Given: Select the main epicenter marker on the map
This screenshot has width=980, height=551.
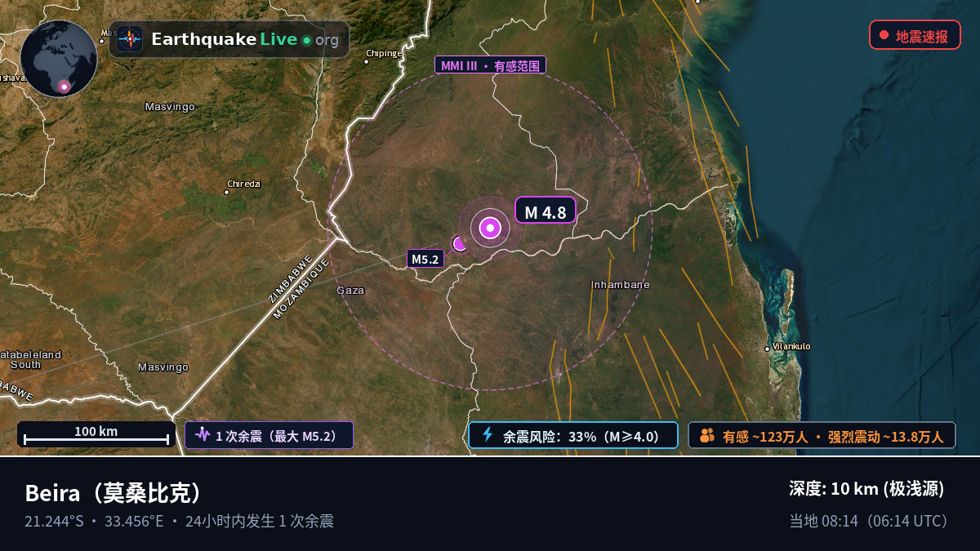Looking at the screenshot, I should (490, 229).
